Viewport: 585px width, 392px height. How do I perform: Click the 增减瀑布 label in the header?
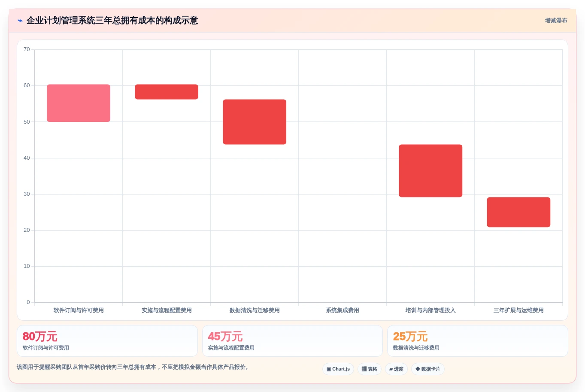pos(556,21)
